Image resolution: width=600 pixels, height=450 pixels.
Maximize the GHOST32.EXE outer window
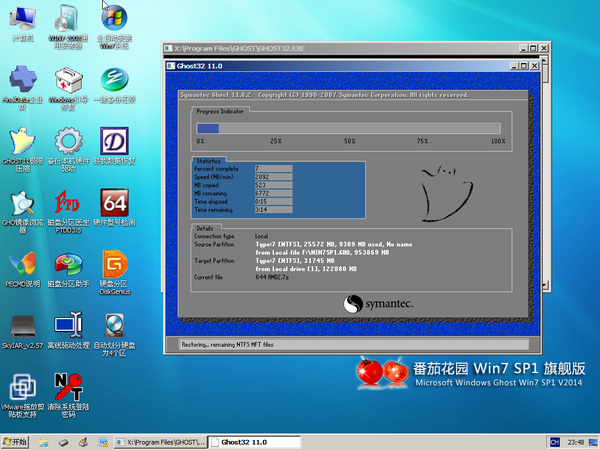tap(533, 48)
